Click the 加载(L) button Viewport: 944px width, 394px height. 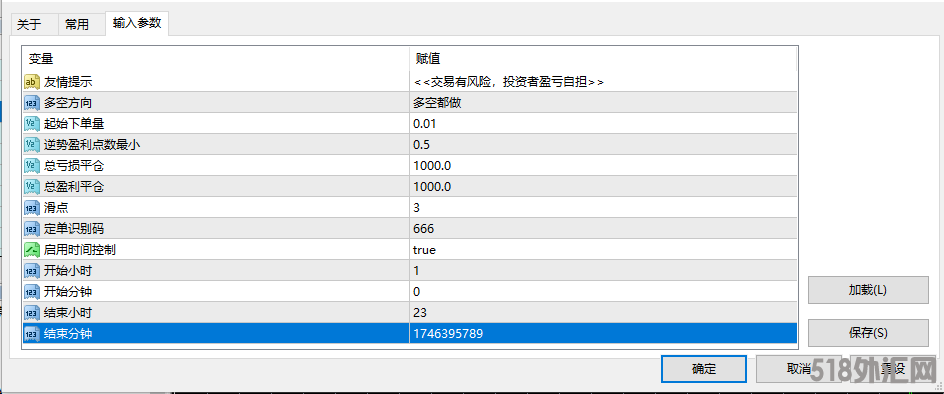(868, 290)
